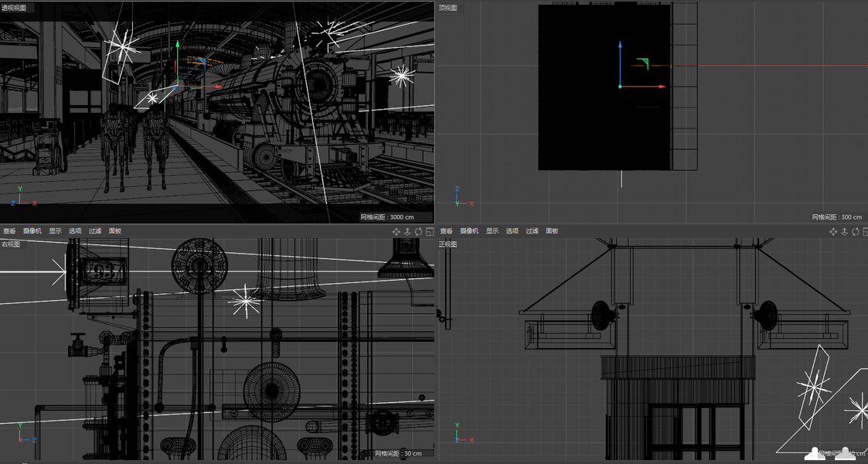868x464 pixels.
Task: Click the 正视图 viewport label
Action: [x=448, y=244]
